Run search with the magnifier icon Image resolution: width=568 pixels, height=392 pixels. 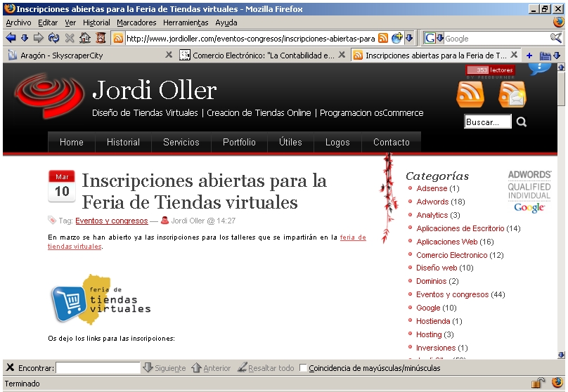pyautogui.click(x=555, y=38)
